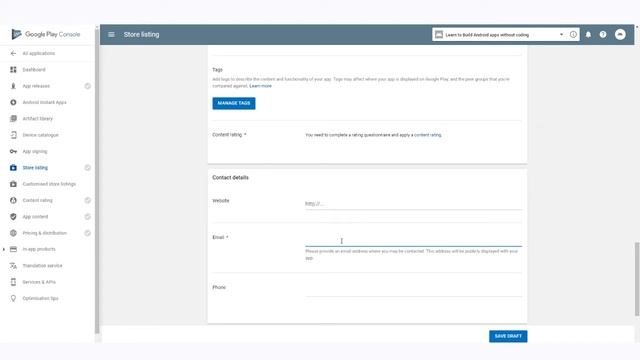This screenshot has height=360, width=640.
Task: Click the sidebar vertical scrollbar
Action: point(97,180)
